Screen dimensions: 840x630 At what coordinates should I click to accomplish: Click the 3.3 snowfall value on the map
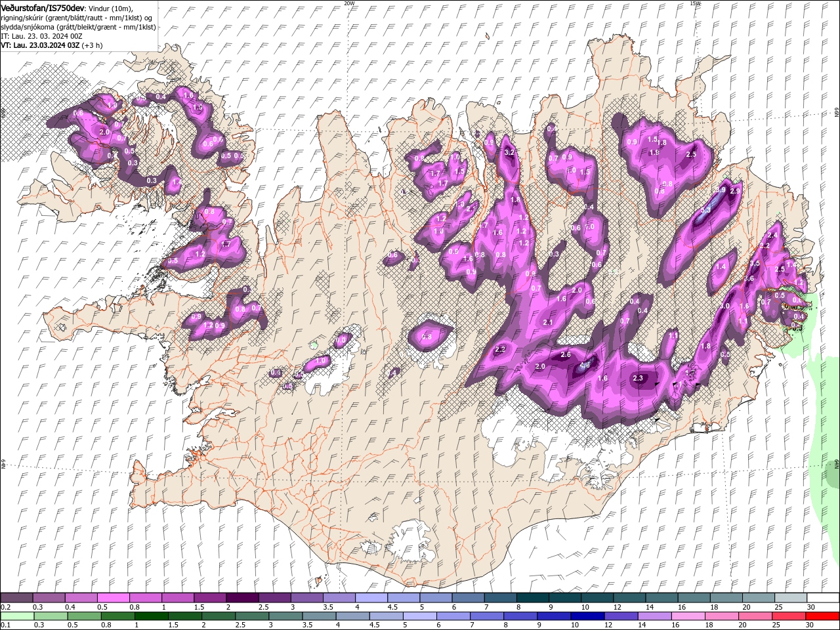point(705,210)
